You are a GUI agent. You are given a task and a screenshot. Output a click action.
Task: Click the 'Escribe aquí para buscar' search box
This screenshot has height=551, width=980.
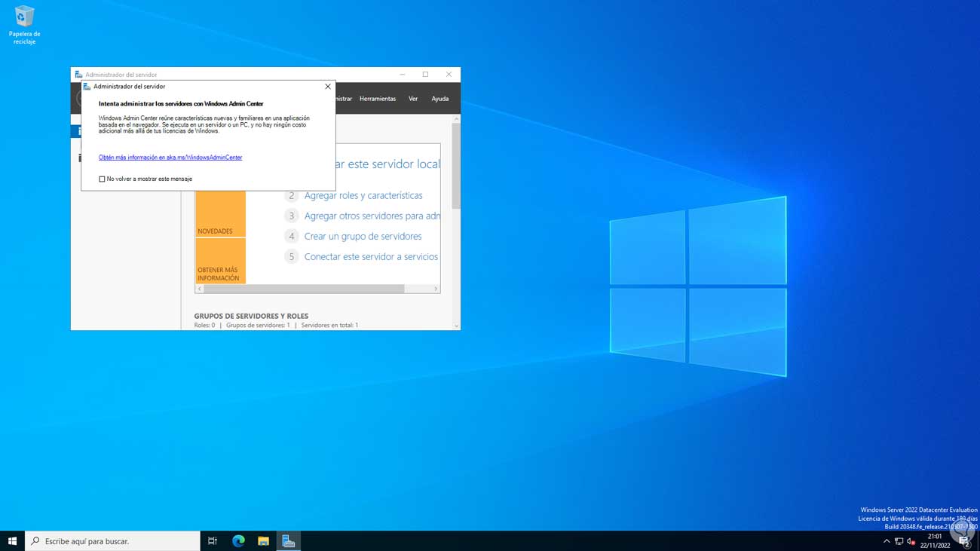pyautogui.click(x=112, y=541)
